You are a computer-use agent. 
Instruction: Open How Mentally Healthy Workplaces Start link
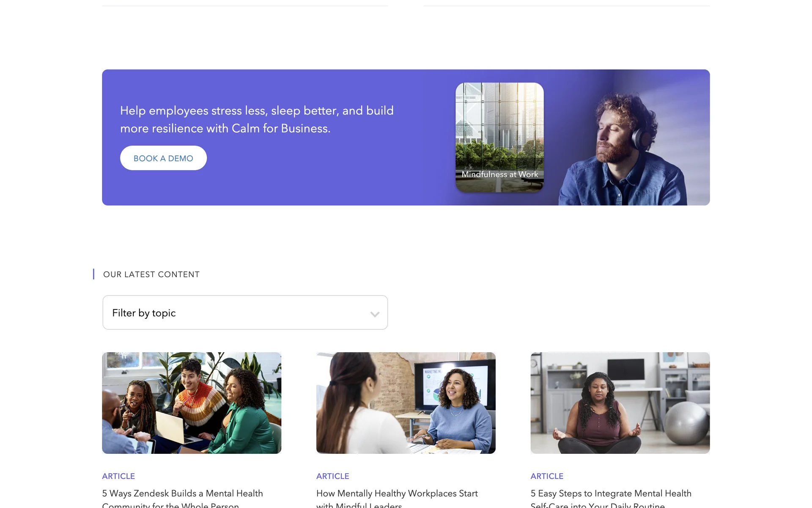pos(397,499)
